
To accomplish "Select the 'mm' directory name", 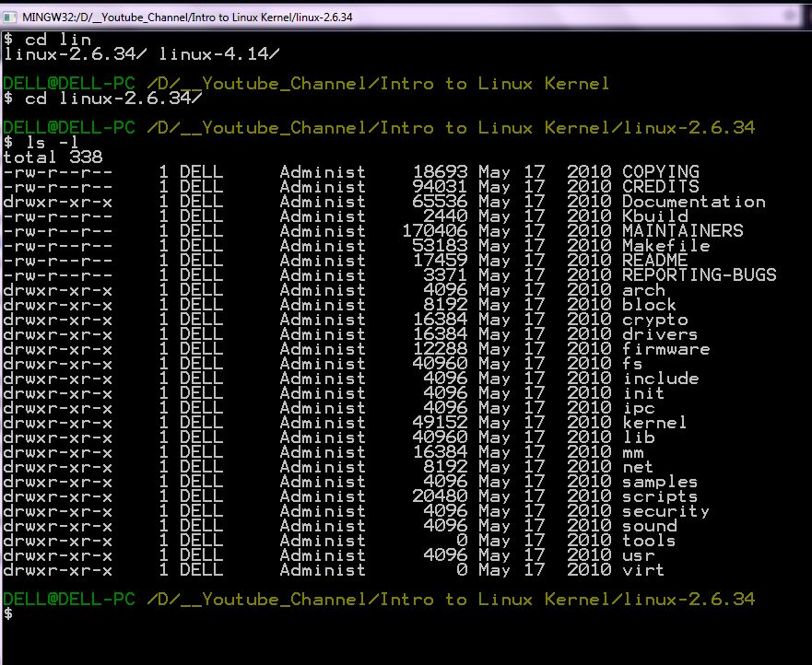I will coord(633,452).
